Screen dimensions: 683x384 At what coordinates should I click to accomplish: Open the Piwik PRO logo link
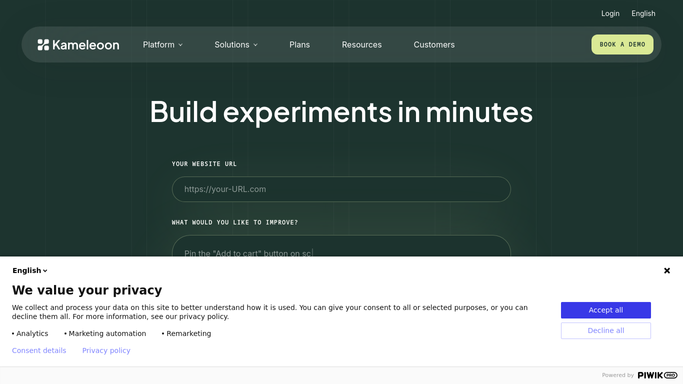[x=657, y=375]
